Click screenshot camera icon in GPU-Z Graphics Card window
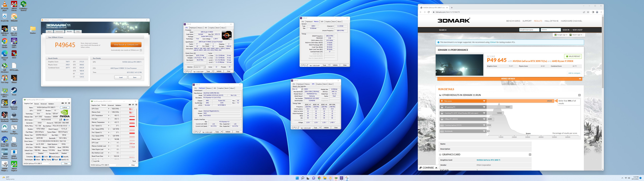The height and width of the screenshot is (181, 644). (63, 103)
